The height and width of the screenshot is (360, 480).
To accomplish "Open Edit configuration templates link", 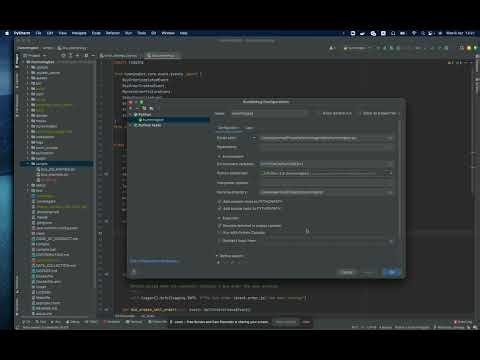I will tap(154, 261).
